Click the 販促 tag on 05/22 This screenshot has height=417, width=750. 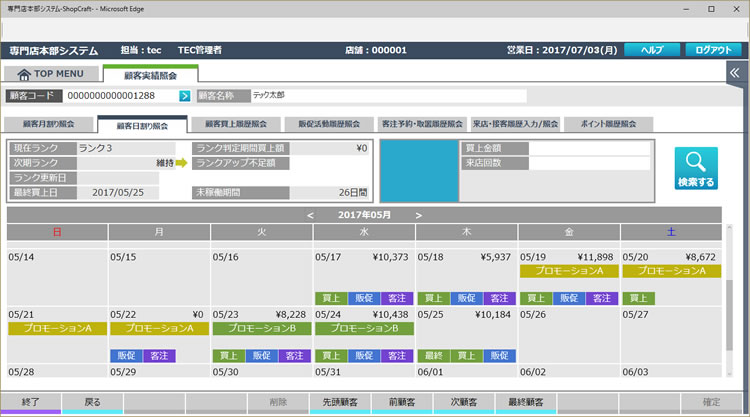pos(125,355)
